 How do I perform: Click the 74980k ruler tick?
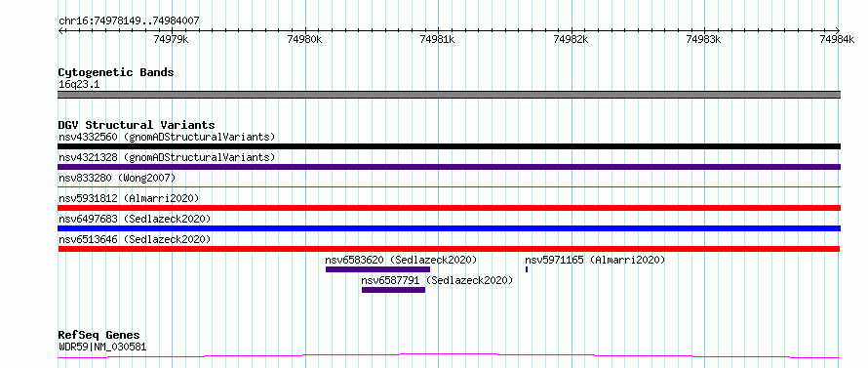(305, 39)
